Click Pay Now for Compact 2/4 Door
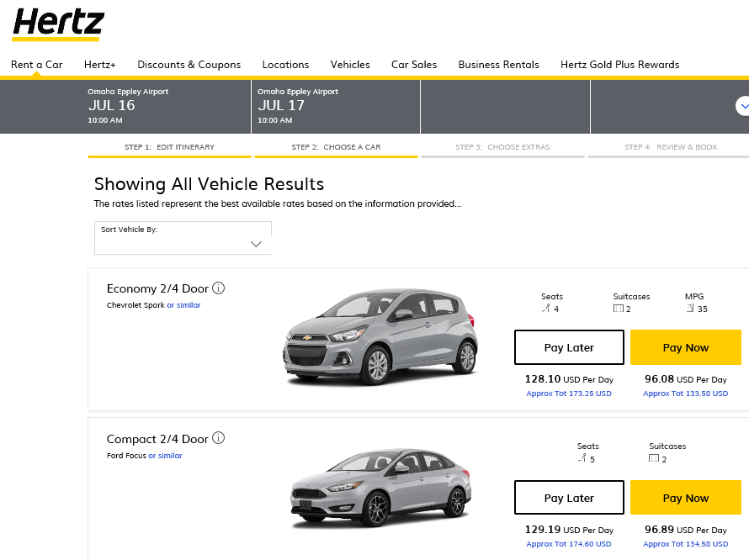Screen dimensions: 749x560 (686, 498)
